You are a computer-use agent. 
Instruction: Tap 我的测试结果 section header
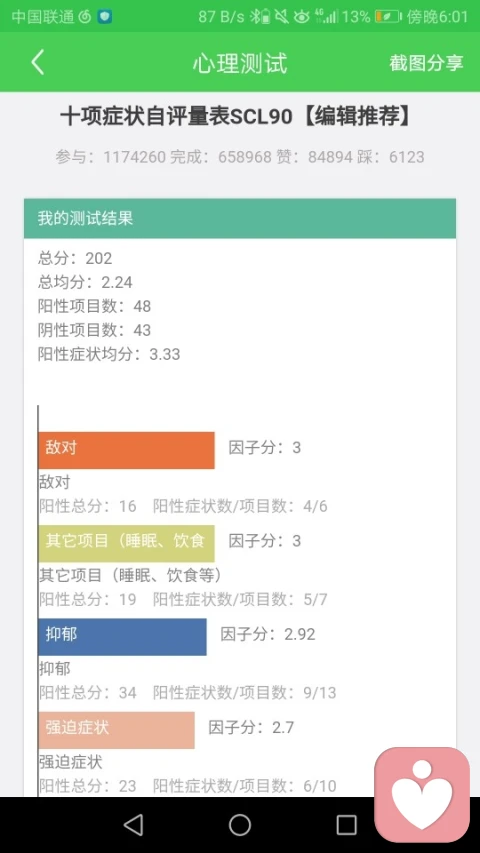tap(240, 218)
